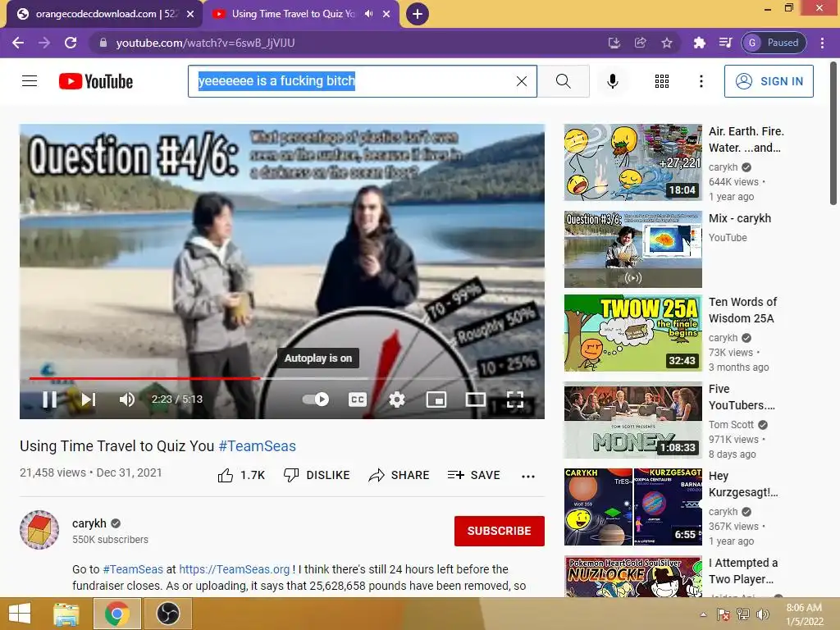Toggle the autoplay switch off
The image size is (840, 630).
(316, 399)
